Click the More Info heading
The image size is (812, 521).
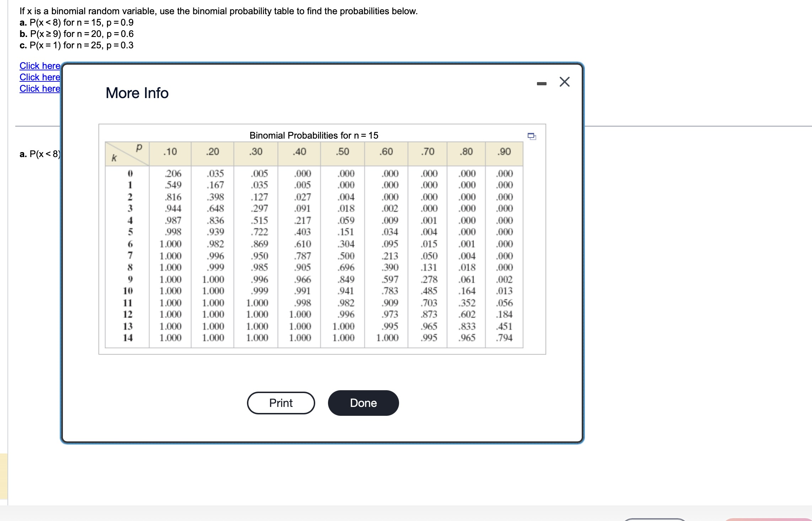(x=137, y=93)
